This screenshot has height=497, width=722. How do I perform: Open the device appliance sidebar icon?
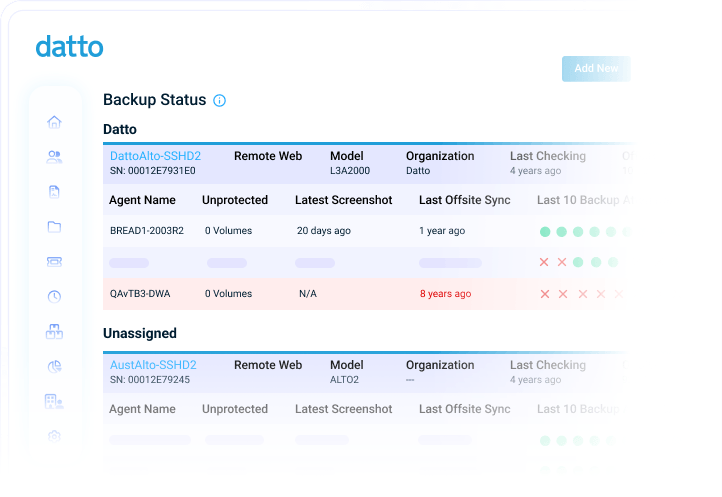tap(54, 262)
